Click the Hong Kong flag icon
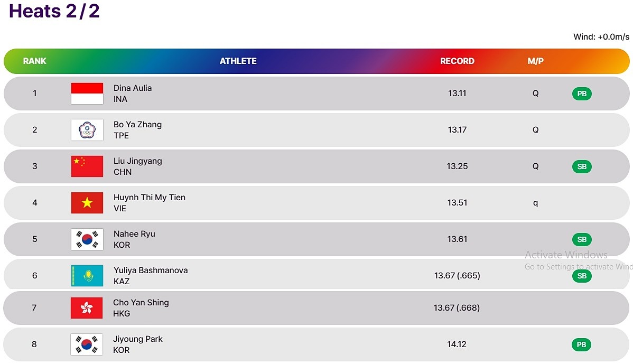This screenshot has width=633, height=364. coord(87,308)
